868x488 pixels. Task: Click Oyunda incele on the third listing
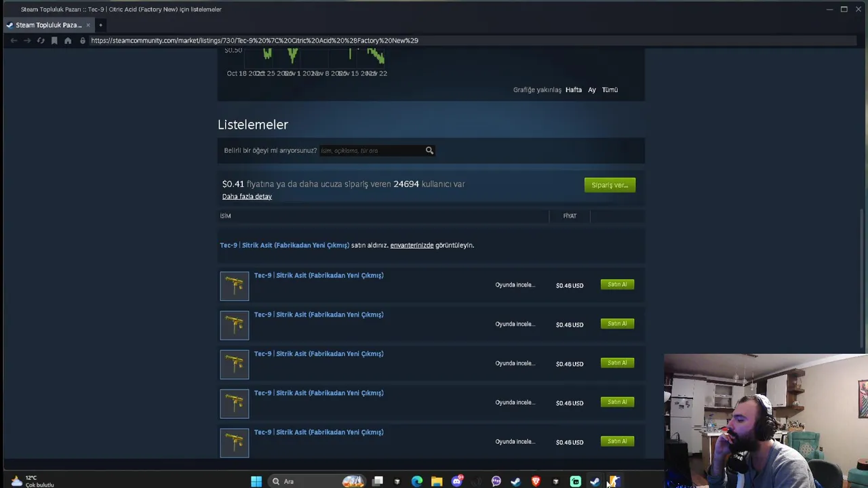point(515,364)
